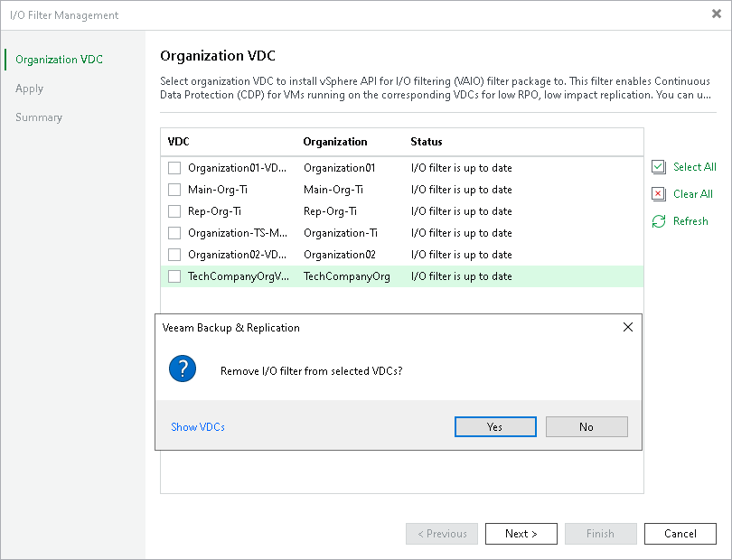Click the green Refresh arrows icon
The image size is (732, 560).
click(x=659, y=221)
